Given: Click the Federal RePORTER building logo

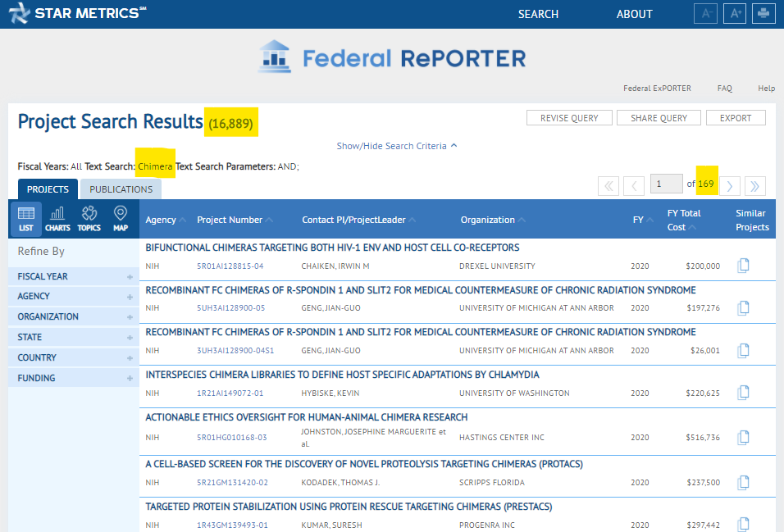Looking at the screenshot, I should point(275,57).
